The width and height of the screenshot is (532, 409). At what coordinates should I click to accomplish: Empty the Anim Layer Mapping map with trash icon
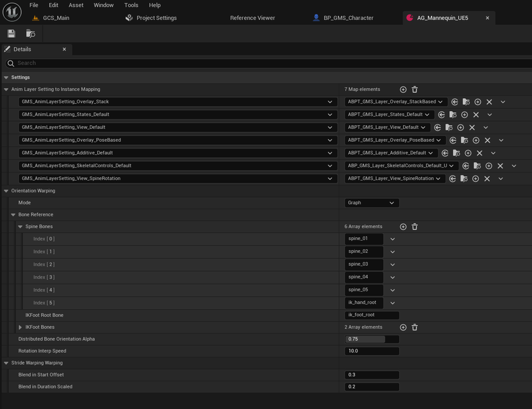click(x=414, y=89)
